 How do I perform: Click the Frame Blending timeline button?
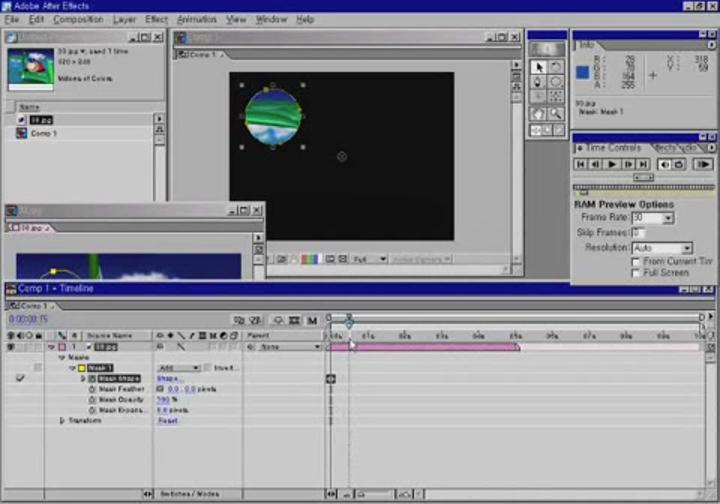point(294,320)
